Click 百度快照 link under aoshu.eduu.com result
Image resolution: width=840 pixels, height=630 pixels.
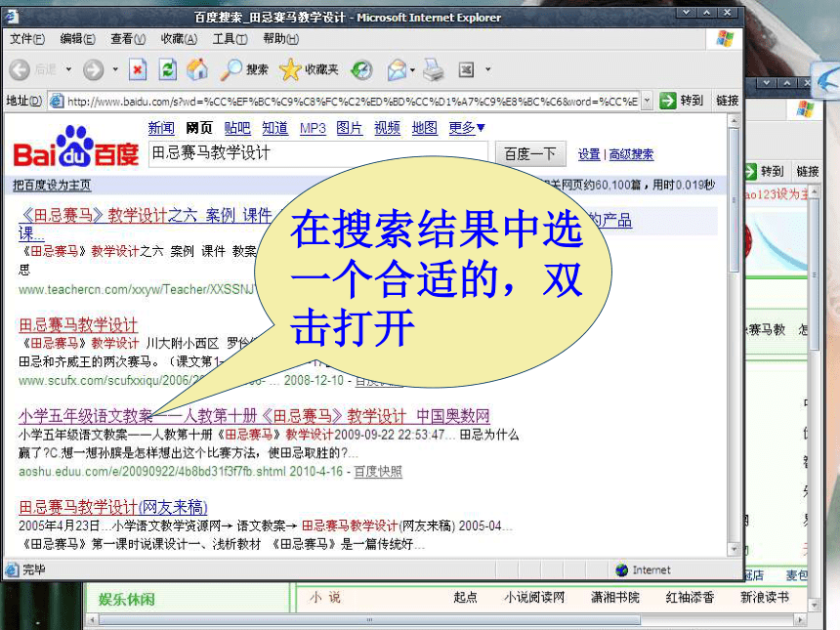[x=378, y=472]
